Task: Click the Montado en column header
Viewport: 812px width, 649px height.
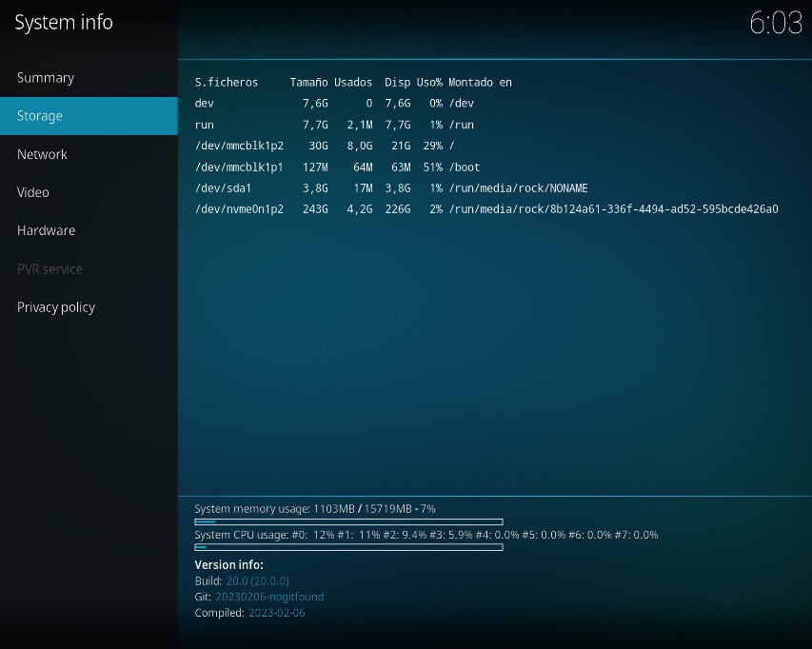Action: (480, 82)
